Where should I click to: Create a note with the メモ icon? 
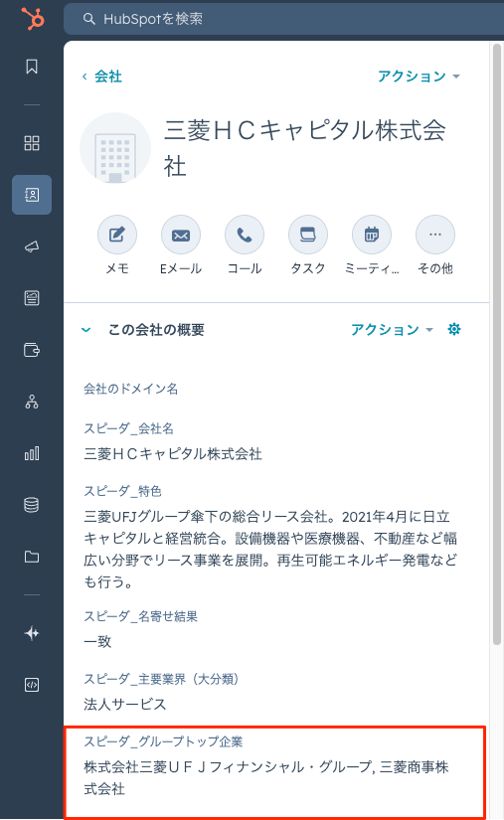(x=117, y=235)
